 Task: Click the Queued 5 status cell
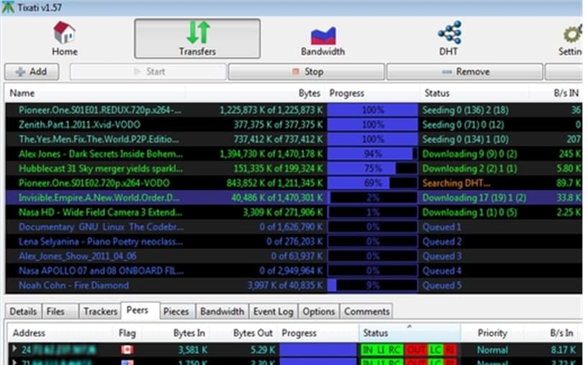[x=442, y=286]
